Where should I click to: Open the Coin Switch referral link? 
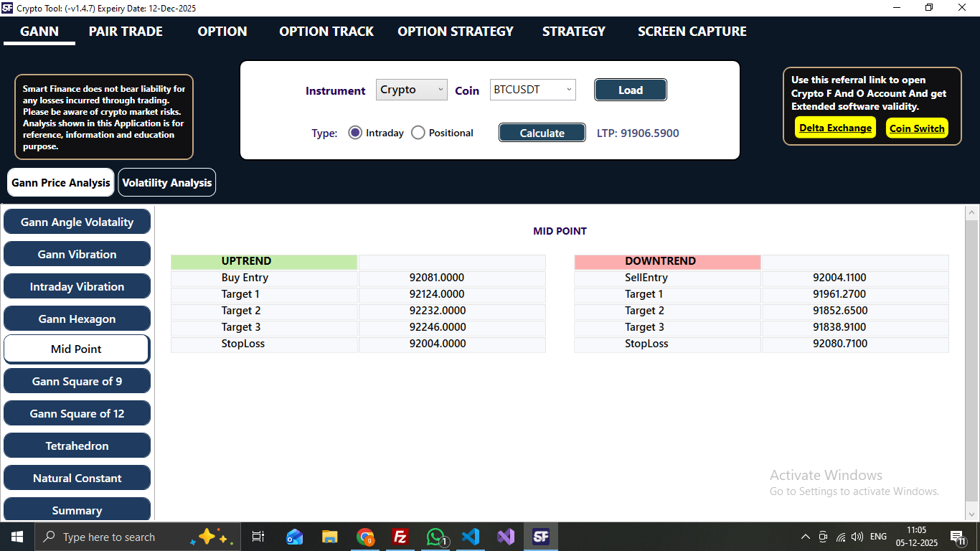[x=917, y=128]
